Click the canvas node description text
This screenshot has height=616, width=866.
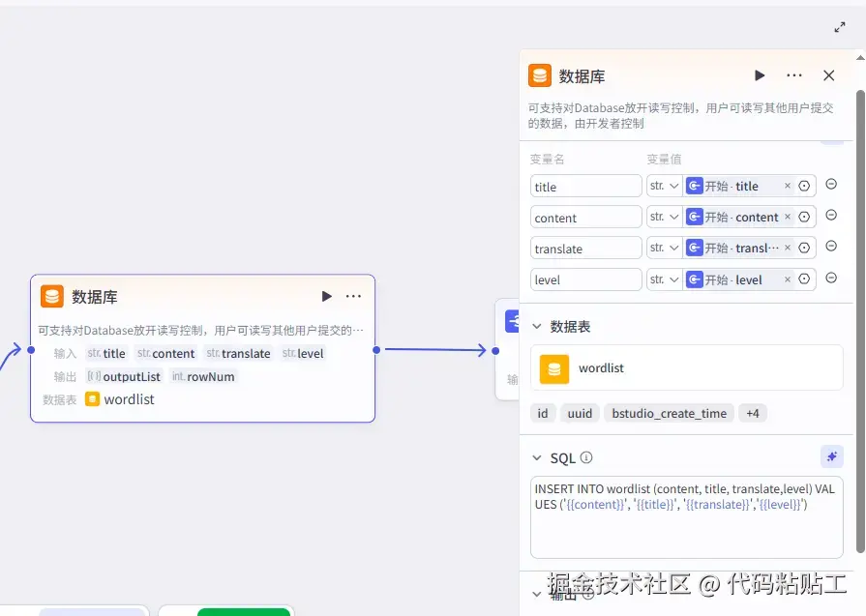click(200, 330)
